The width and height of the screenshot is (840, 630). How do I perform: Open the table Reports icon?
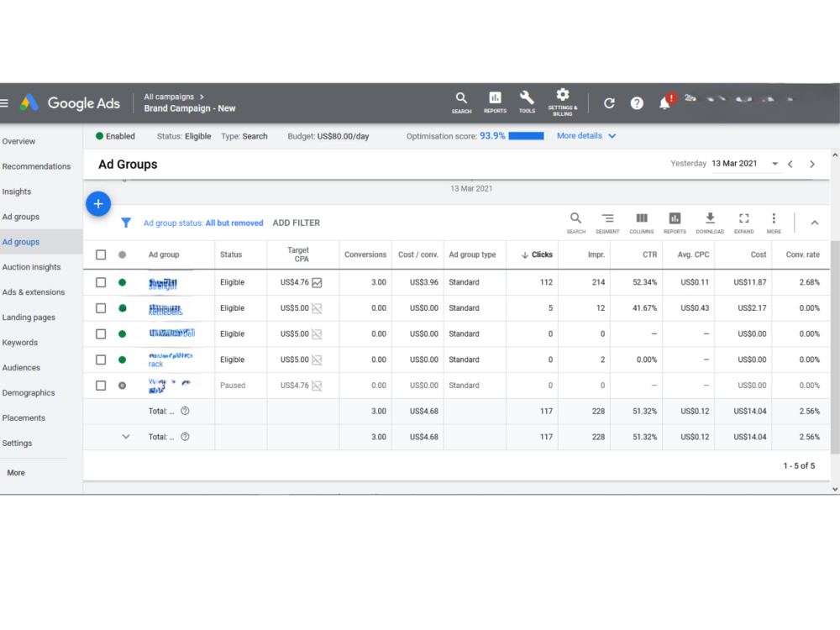click(x=675, y=223)
